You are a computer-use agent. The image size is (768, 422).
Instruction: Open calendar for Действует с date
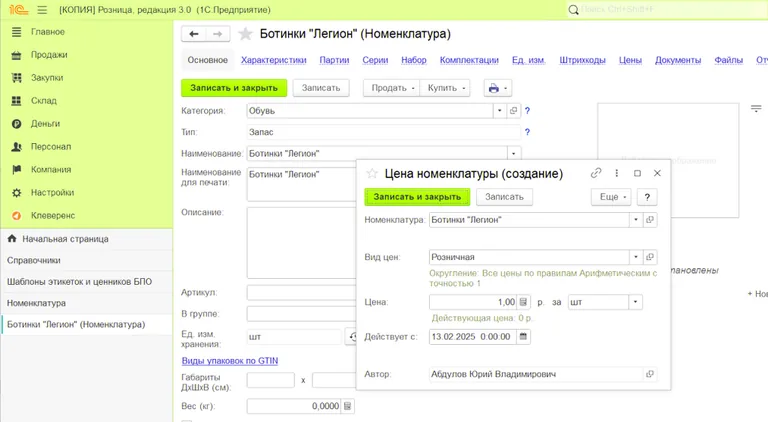[x=523, y=336]
